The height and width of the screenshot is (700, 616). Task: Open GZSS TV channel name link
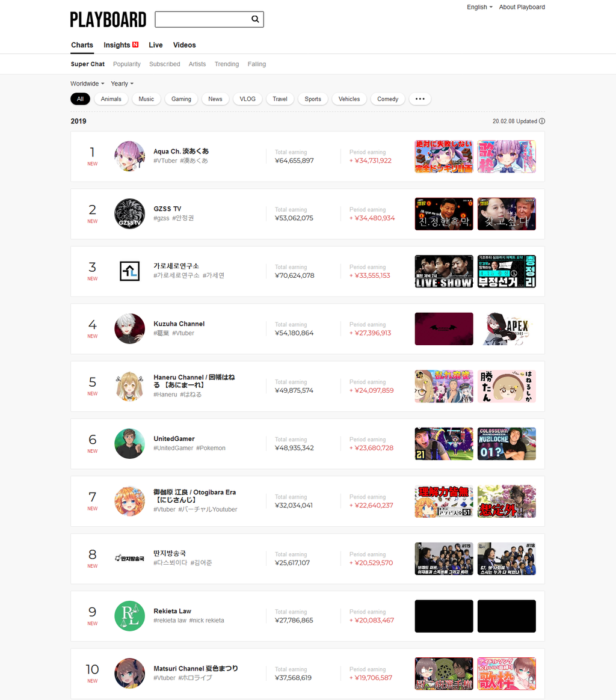[167, 209]
